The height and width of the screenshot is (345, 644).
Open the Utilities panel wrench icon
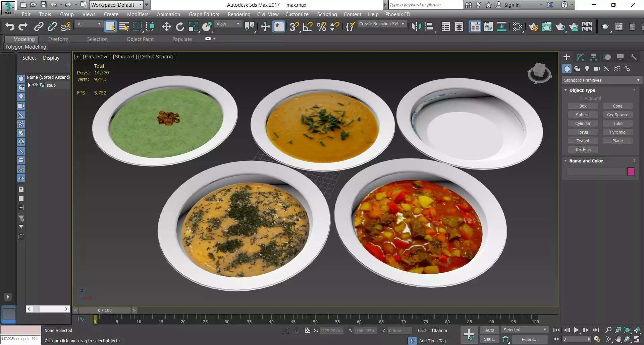tap(634, 57)
